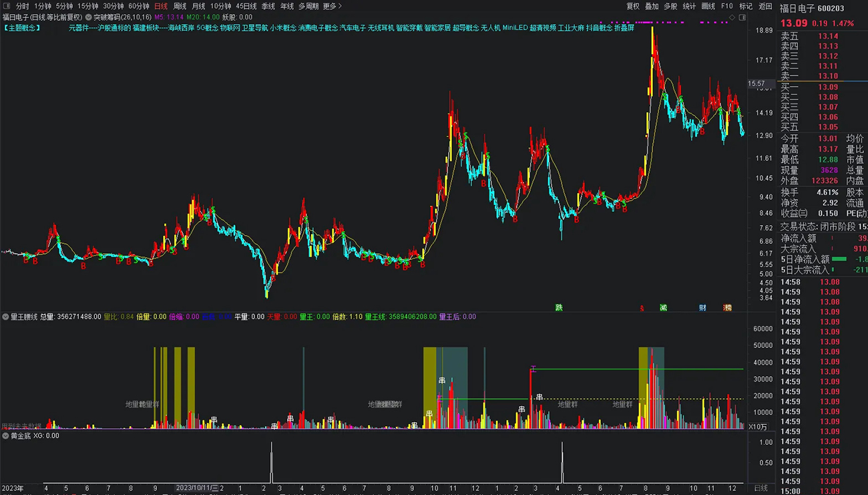Open the 物联网 concept link
Image resolution: width=868 pixels, height=495 pixels.
[x=230, y=28]
